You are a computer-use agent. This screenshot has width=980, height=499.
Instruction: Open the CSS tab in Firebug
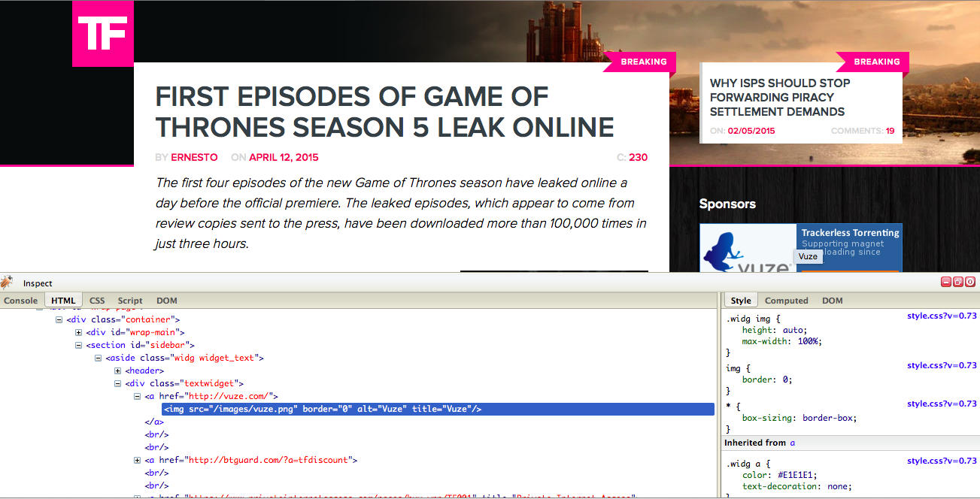tap(97, 301)
